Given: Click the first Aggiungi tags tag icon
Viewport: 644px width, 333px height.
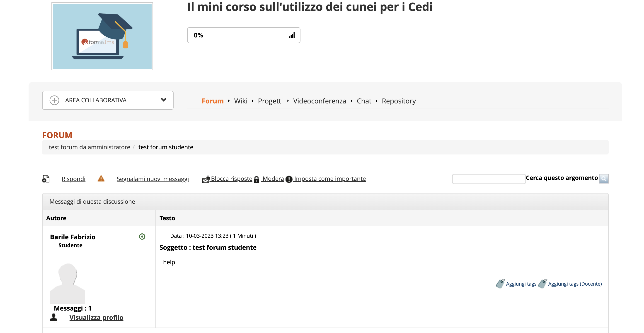Looking at the screenshot, I should tap(500, 284).
